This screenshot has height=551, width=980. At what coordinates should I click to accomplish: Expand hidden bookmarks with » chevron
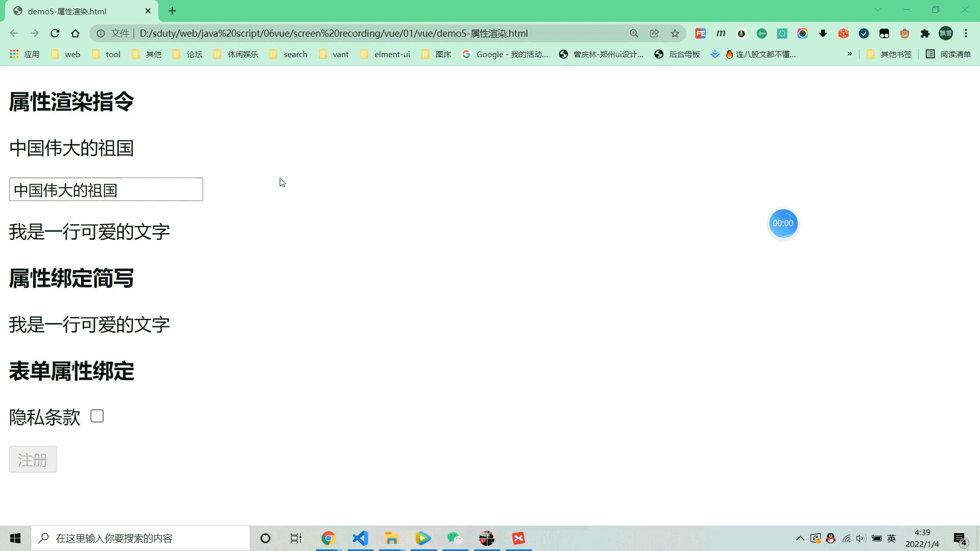click(849, 54)
